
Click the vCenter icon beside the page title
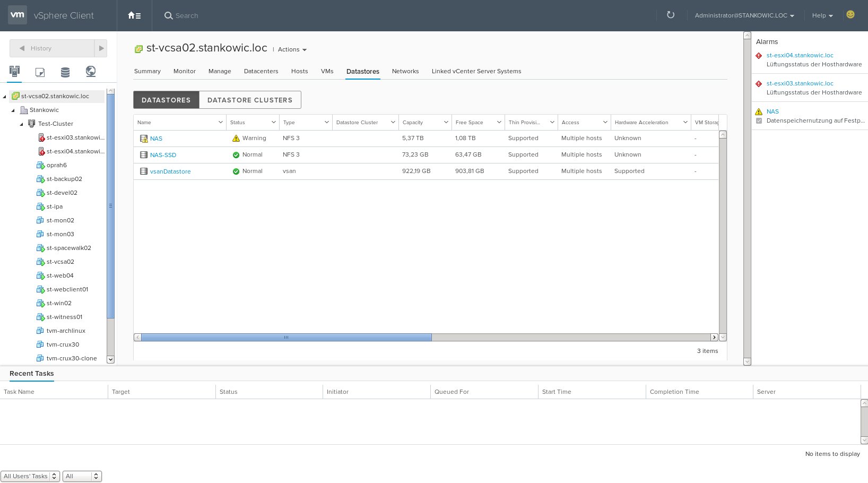(138, 49)
